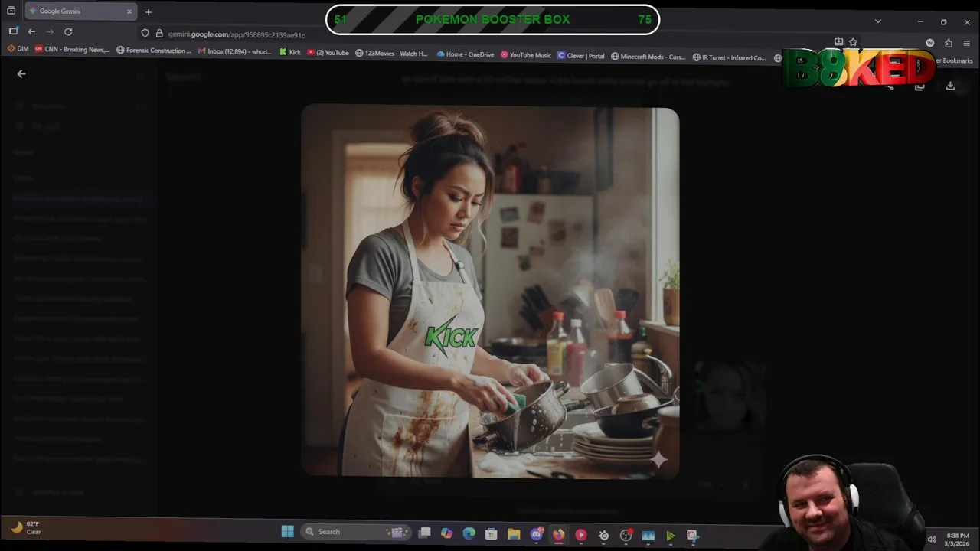Open the Kick bookmark
Viewport: 980px width, 551px height.
(x=290, y=54)
